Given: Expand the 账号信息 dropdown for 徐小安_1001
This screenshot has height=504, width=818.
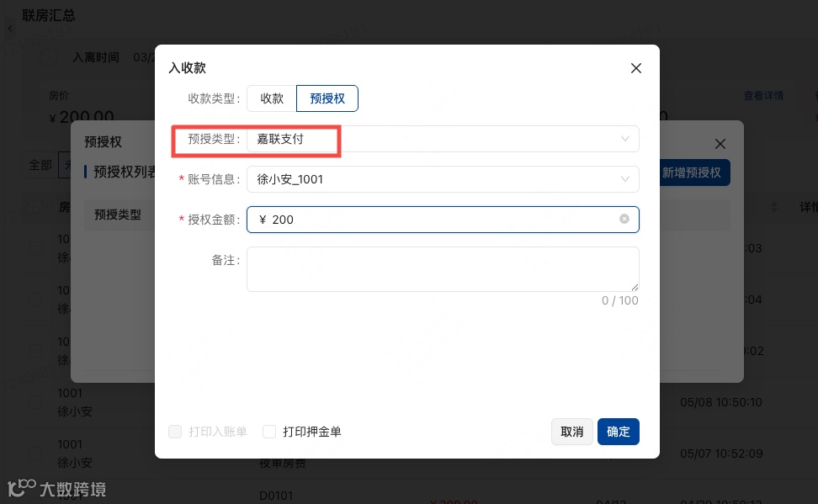Looking at the screenshot, I should point(443,179).
